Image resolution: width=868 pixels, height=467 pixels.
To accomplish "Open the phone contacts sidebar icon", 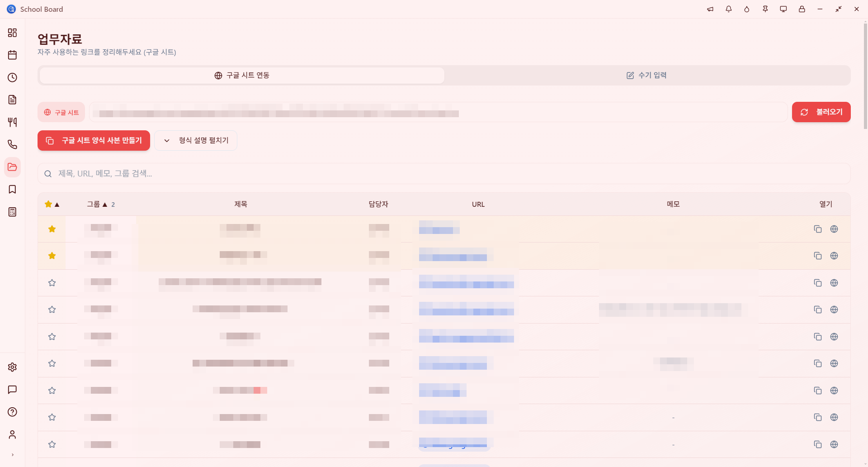I will point(12,145).
